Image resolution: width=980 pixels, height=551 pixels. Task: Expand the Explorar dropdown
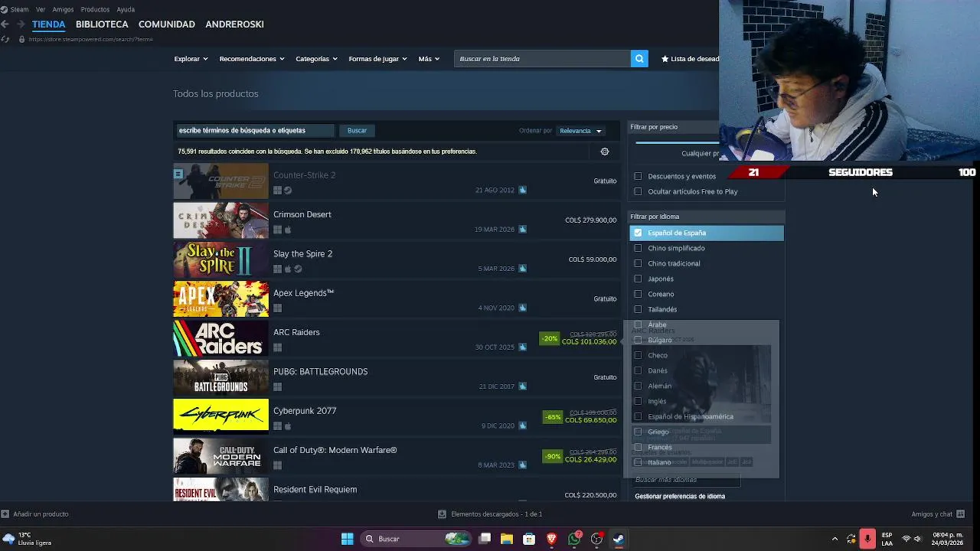point(191,59)
